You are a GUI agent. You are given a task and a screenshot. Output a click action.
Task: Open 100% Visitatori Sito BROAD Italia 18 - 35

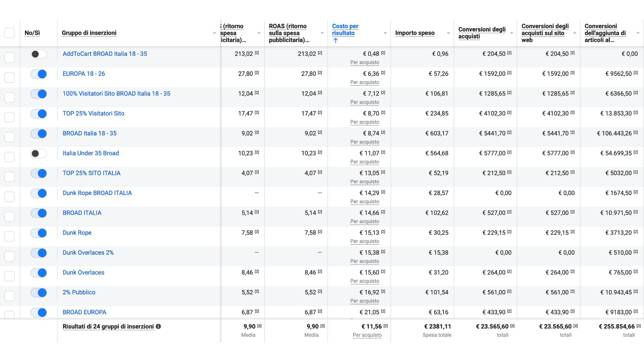[116, 94]
